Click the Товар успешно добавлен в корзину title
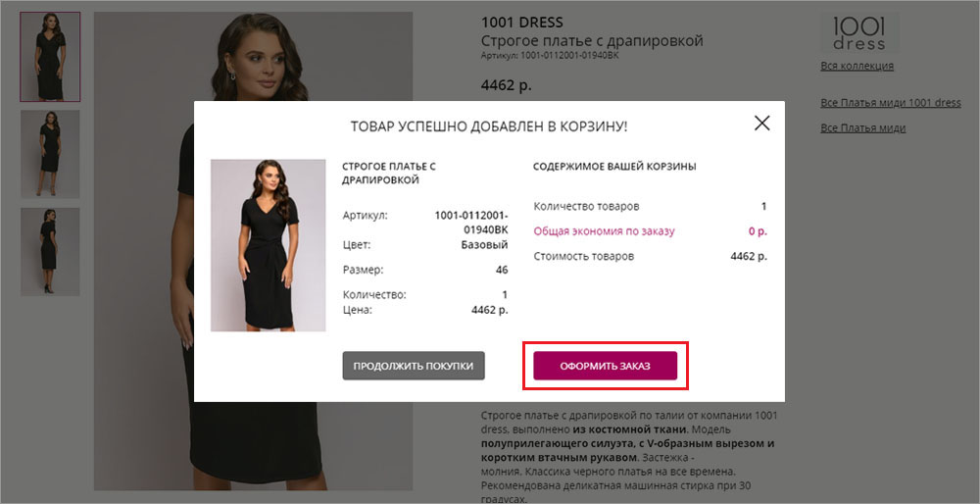This screenshot has height=504, width=980. (488, 126)
